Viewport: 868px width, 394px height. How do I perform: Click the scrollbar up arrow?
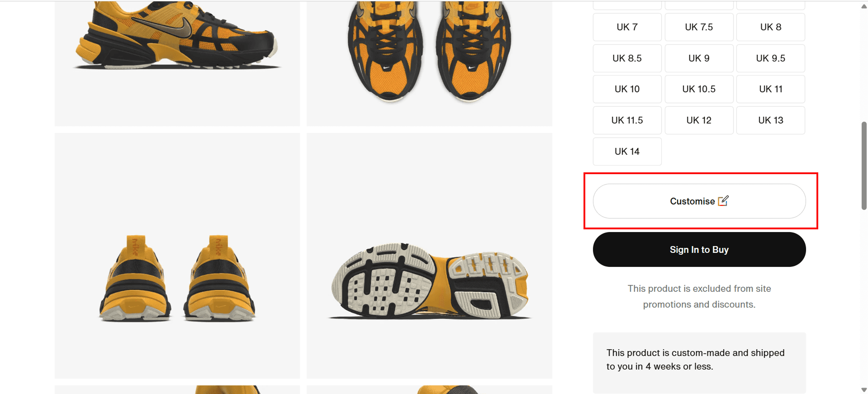click(x=864, y=6)
